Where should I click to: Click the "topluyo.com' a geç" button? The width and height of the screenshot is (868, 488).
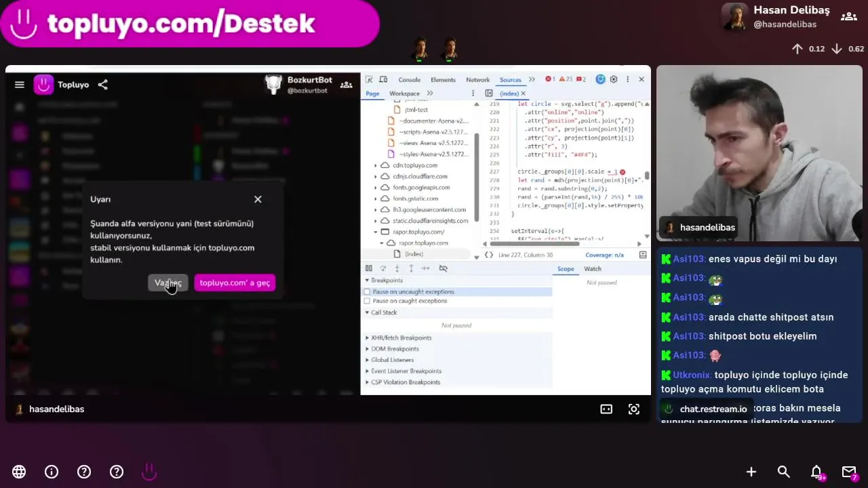click(235, 283)
